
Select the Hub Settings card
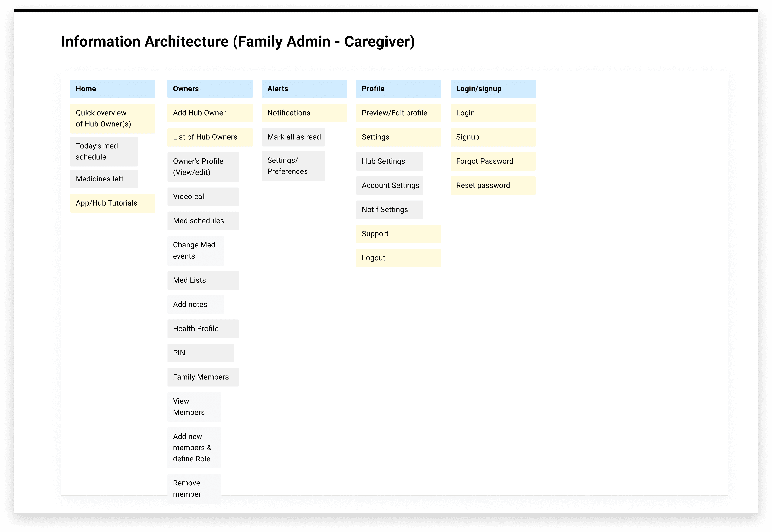tap(389, 161)
